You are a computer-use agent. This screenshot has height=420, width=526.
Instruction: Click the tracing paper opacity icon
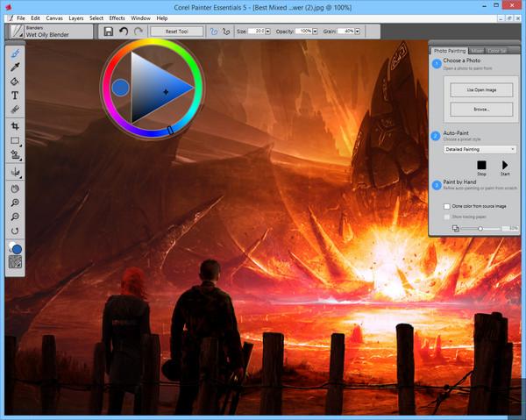pyautogui.click(x=455, y=229)
